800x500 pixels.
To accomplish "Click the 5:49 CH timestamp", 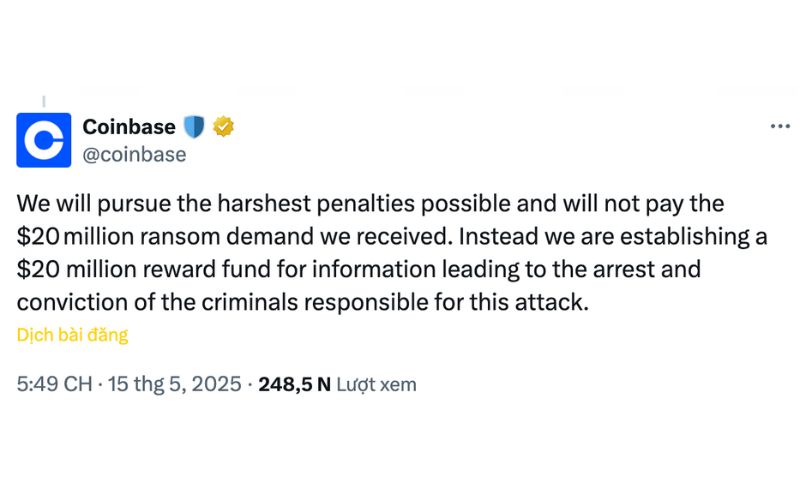I will pyautogui.click(x=55, y=384).
